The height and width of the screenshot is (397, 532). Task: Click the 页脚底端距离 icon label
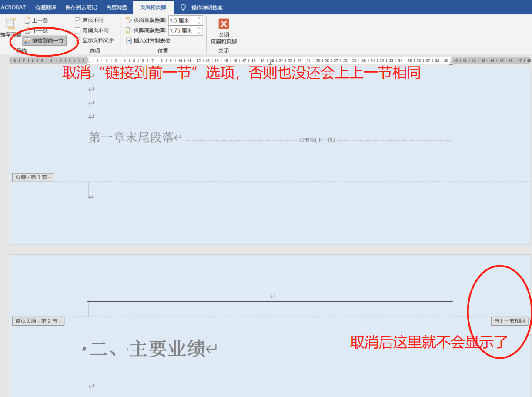pos(146,30)
